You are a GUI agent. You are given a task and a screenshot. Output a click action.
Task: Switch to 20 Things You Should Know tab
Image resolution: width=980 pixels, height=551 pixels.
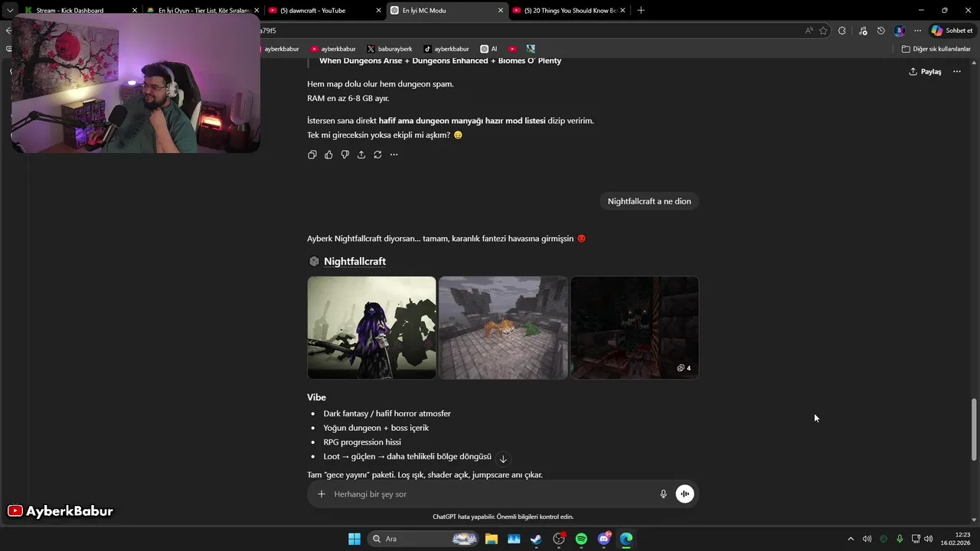tap(568, 11)
